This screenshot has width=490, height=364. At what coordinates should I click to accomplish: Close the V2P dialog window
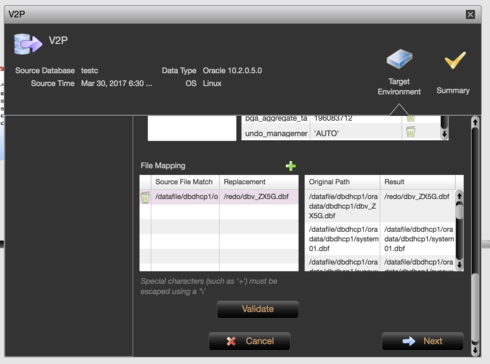[470, 14]
